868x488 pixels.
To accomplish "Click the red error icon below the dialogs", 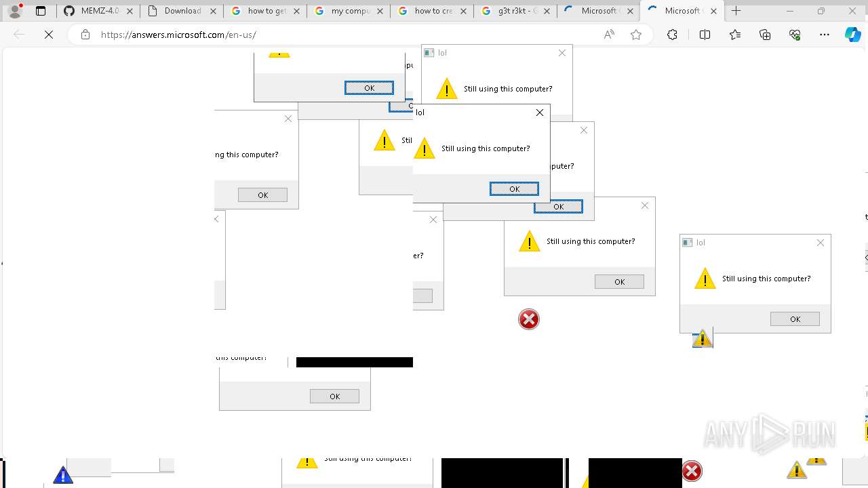I will tap(529, 319).
